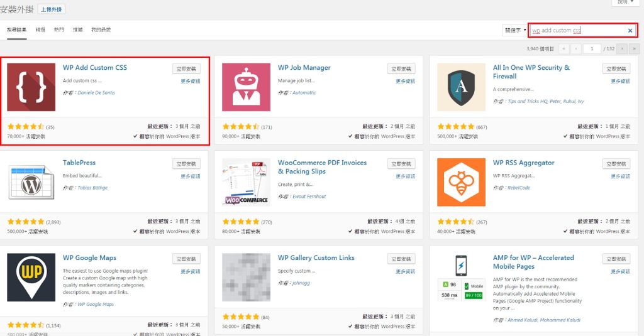Go to last page of plugin results
Screen dimensions: 644x336
pos(634,49)
